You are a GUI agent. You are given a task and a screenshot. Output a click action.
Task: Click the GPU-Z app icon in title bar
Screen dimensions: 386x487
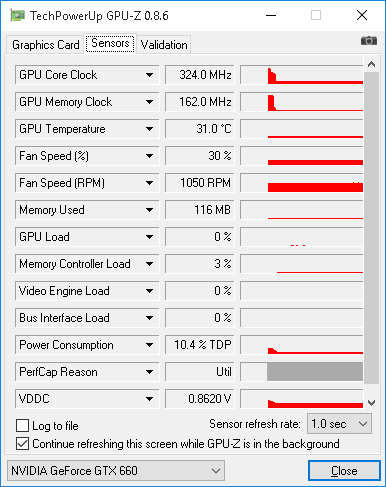17,16
